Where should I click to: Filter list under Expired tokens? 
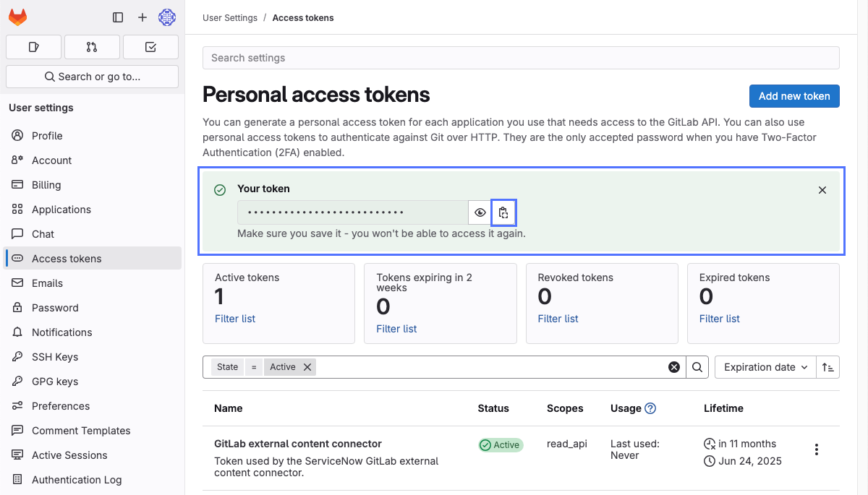pyautogui.click(x=720, y=319)
